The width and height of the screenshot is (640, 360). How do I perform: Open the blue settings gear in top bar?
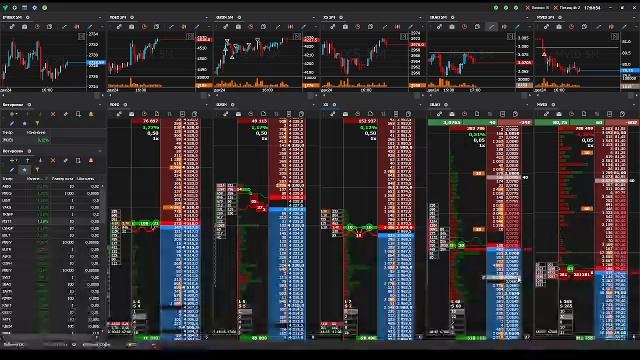coord(35,8)
